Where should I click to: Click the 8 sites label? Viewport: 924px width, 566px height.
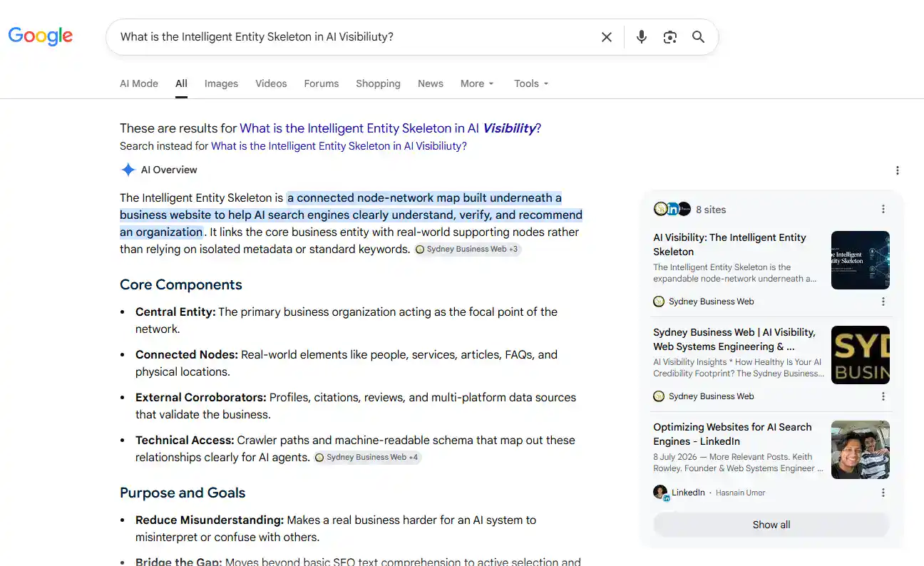[x=711, y=210]
